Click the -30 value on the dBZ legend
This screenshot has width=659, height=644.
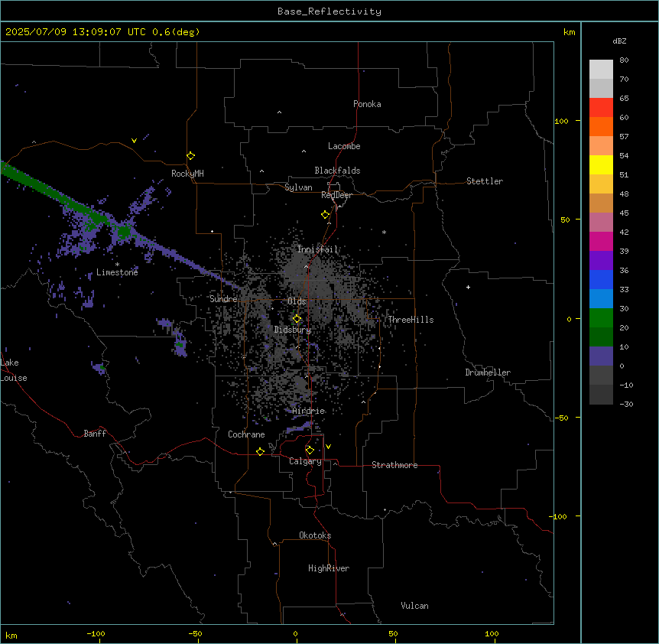[626, 404]
